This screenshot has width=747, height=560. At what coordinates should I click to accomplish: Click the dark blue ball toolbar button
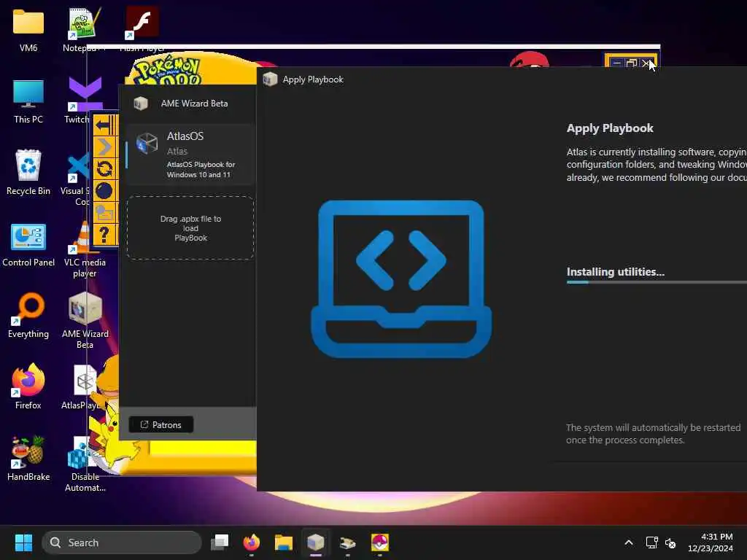pyautogui.click(x=104, y=191)
